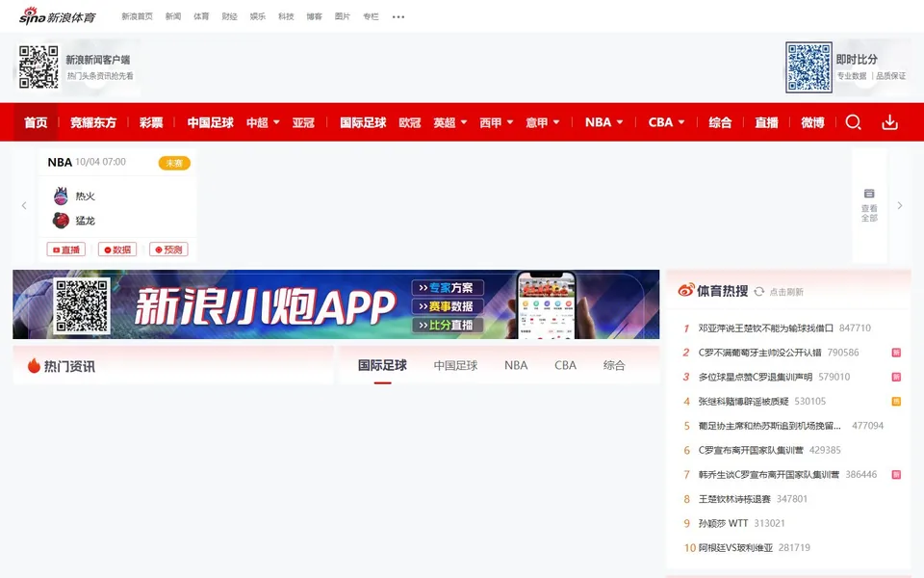
Task: Click the download icon in red navbar
Action: [889, 122]
